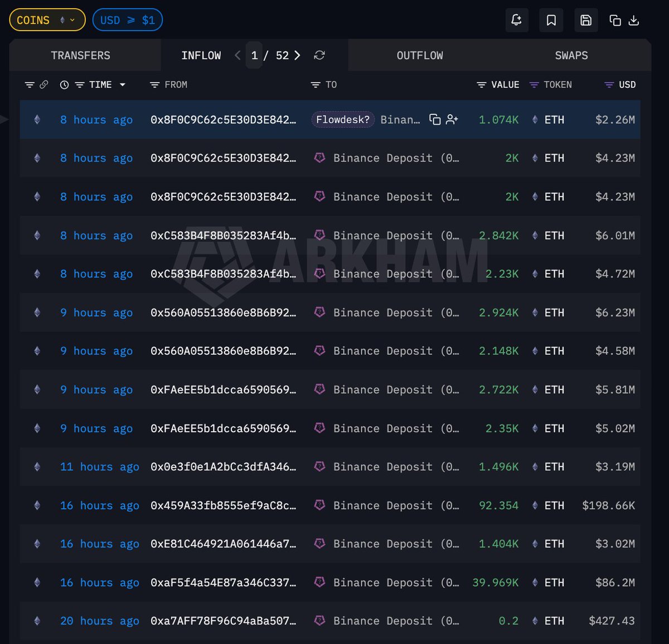
Task: Open the COINS filter dropdown
Action: 47,20
